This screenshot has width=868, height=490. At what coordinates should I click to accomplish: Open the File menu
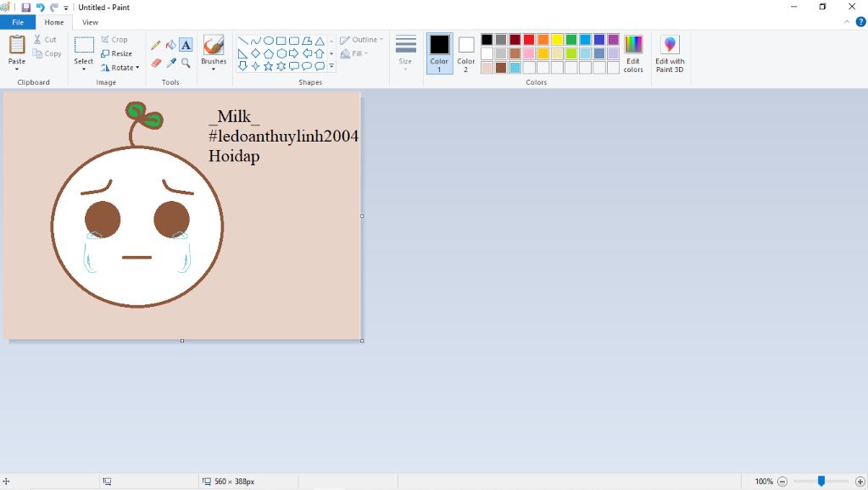coord(18,22)
